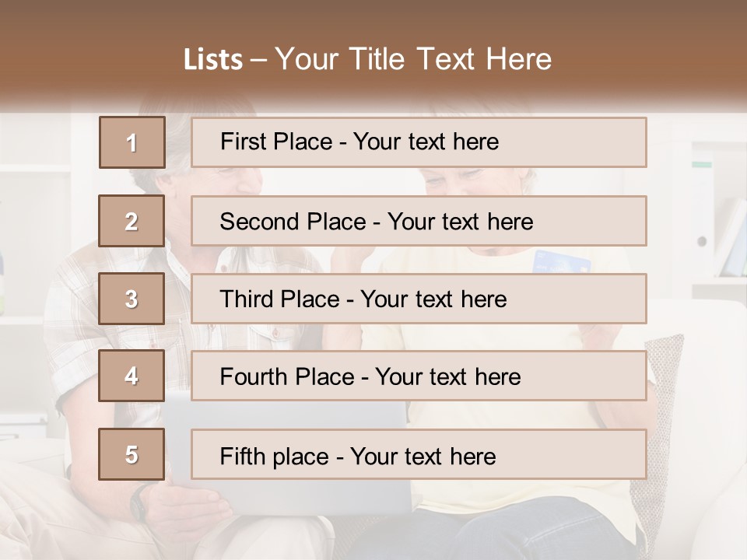The image size is (747, 560).
Task: Click "Fifth place - Your text here" box
Action: (x=419, y=454)
